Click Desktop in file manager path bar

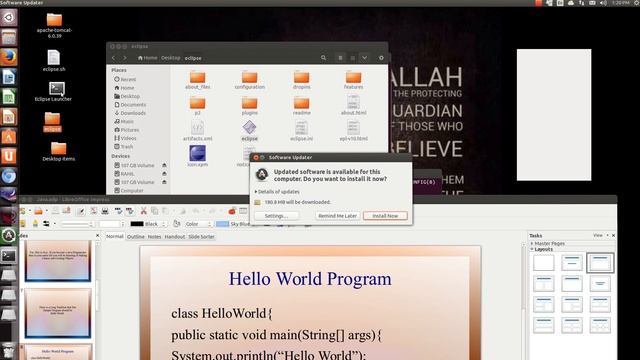tap(171, 58)
